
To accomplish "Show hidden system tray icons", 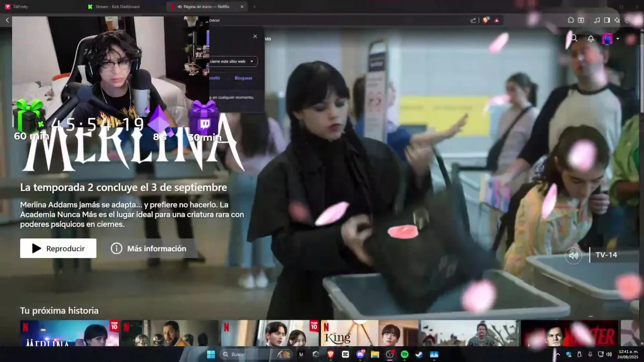I will point(558,354).
